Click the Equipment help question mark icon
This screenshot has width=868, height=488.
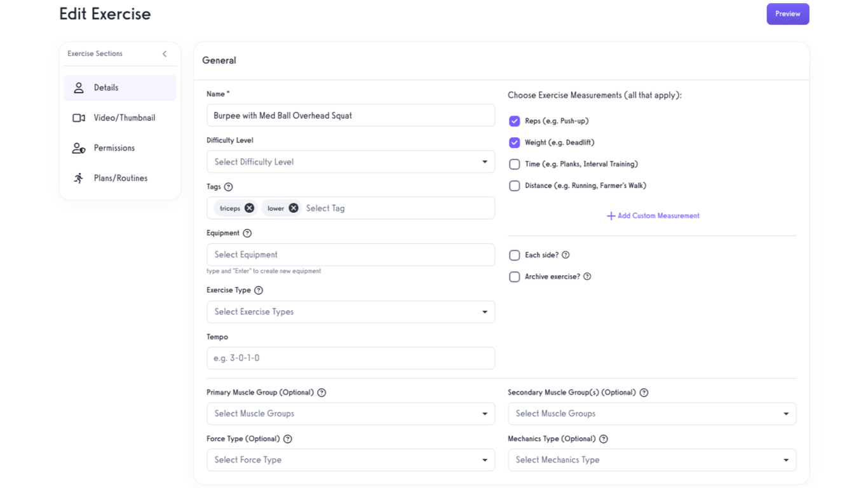pos(247,233)
